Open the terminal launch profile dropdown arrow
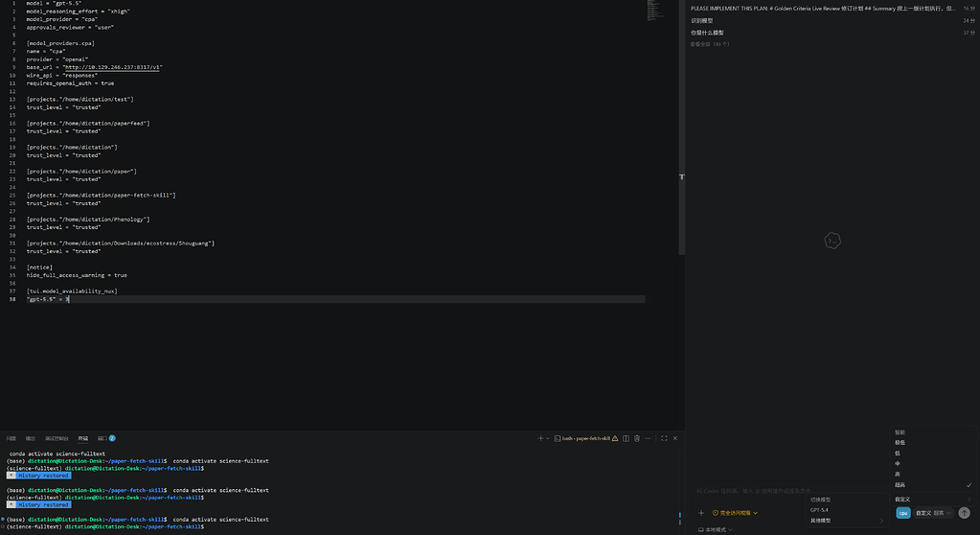The width and height of the screenshot is (980, 535). 548,438
